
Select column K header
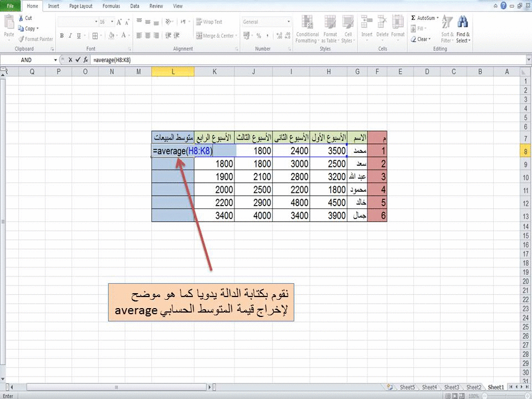point(214,71)
